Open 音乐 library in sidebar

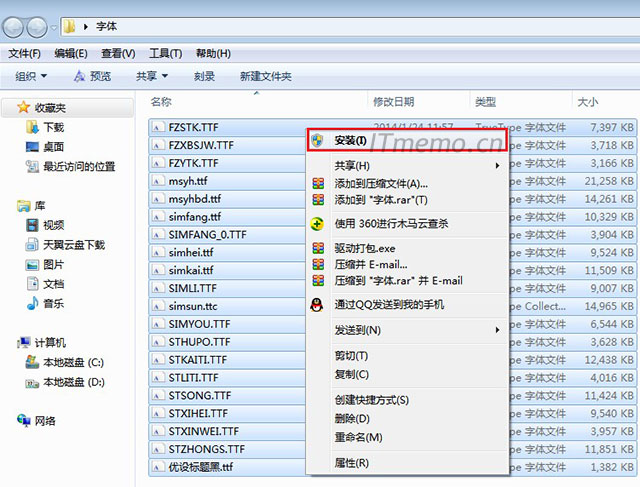(x=45, y=303)
